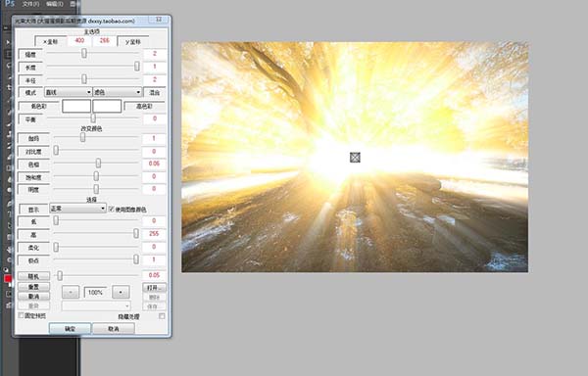Close the light rays plugin dialog

tap(158, 20)
